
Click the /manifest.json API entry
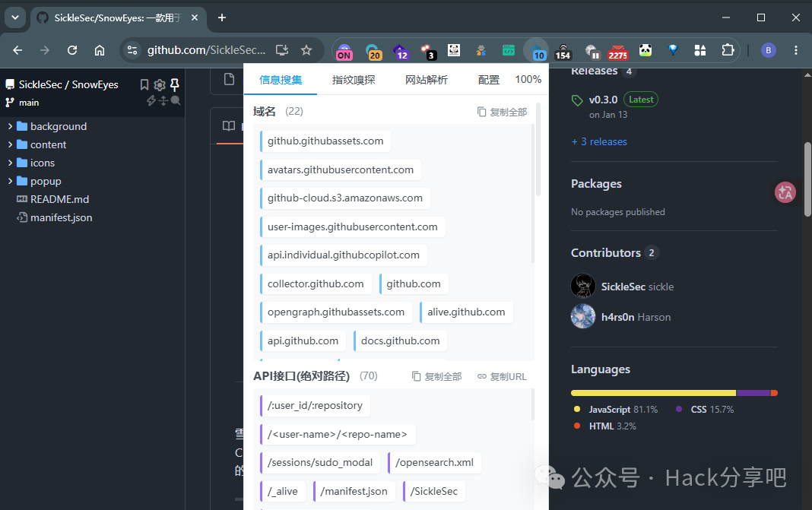point(354,491)
